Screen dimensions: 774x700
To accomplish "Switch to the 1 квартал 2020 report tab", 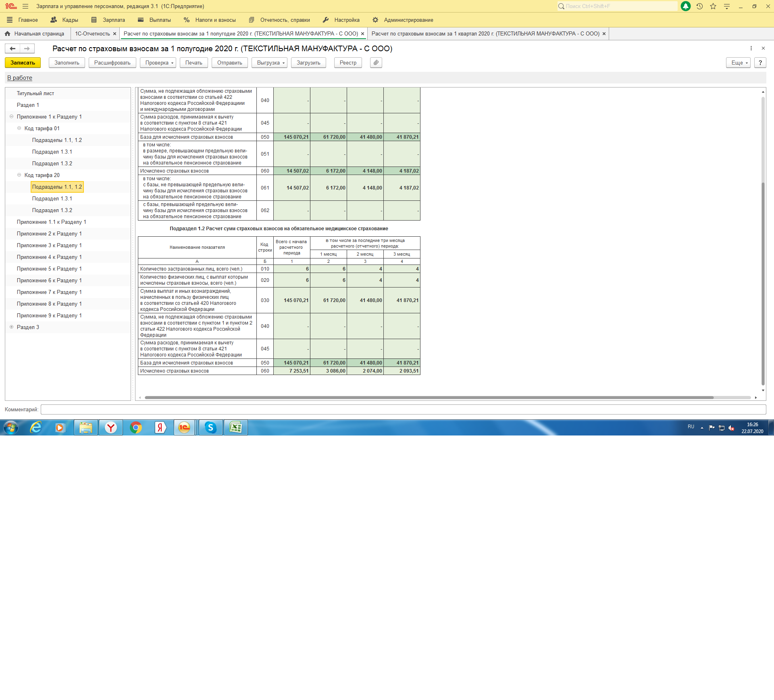I will click(485, 34).
